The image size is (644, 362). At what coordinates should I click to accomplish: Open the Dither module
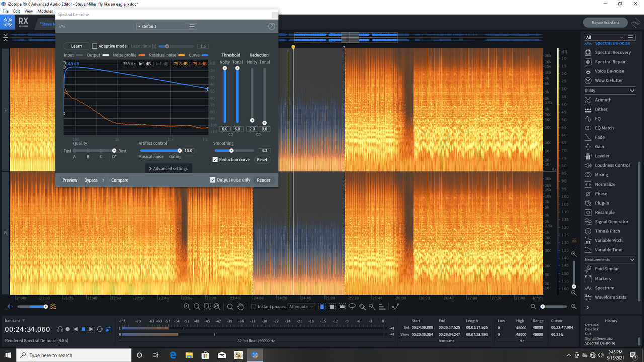[x=596, y=109]
